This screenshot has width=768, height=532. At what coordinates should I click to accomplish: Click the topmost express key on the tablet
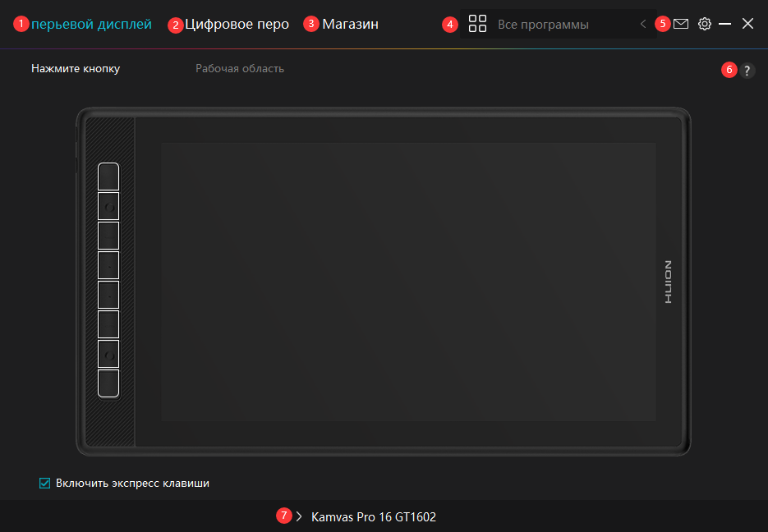click(x=108, y=177)
